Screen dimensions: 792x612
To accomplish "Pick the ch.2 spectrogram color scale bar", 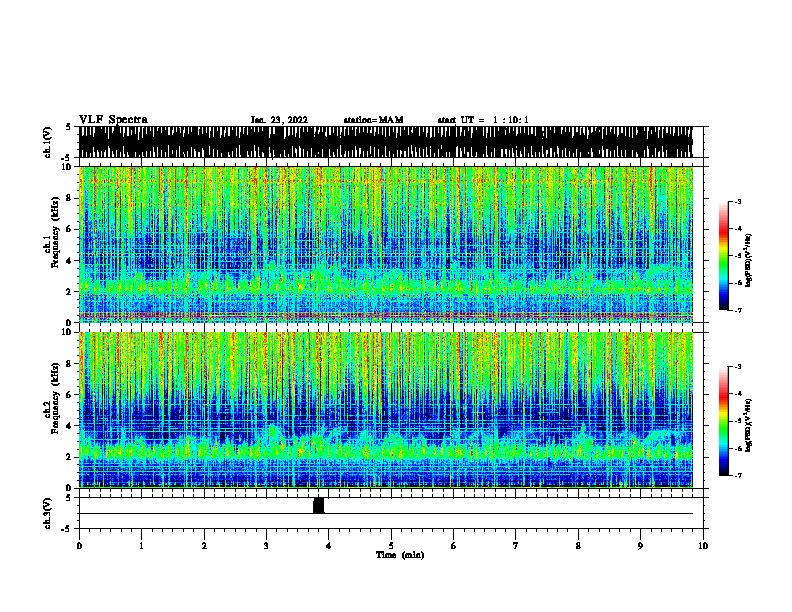I will click(x=724, y=421).
